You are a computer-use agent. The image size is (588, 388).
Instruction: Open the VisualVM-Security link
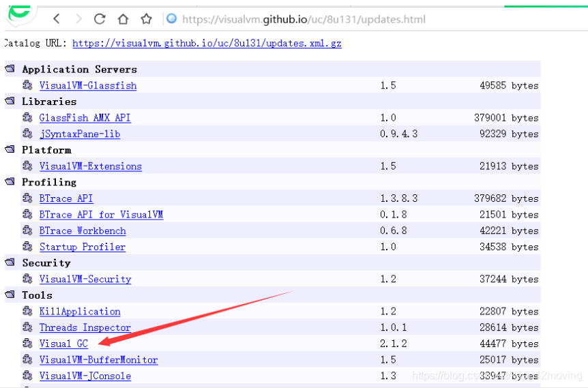pyautogui.click(x=85, y=279)
